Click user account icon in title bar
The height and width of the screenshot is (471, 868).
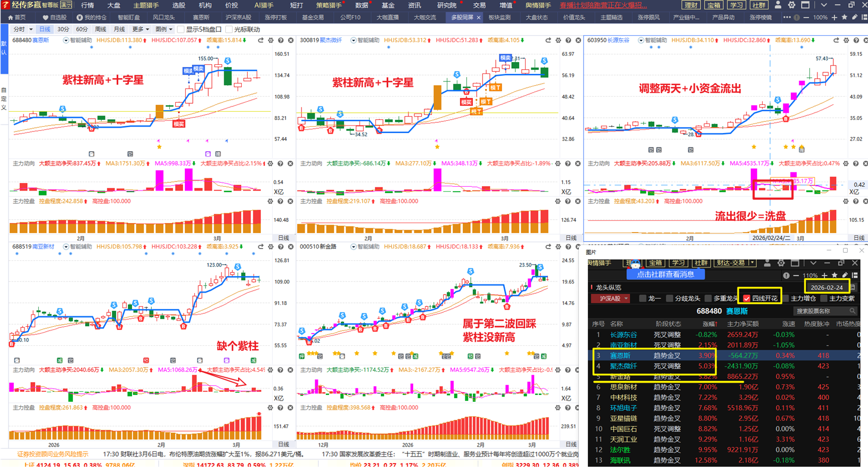coord(778,5)
